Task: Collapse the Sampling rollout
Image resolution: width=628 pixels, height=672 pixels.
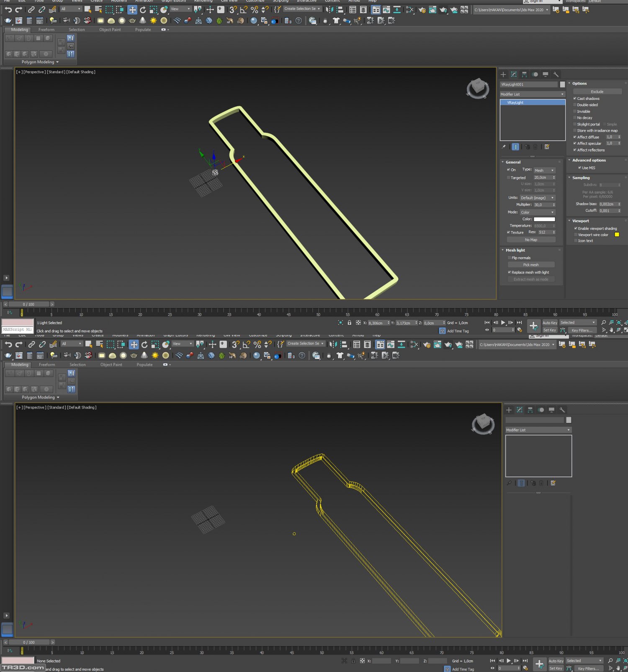Action: click(581, 178)
